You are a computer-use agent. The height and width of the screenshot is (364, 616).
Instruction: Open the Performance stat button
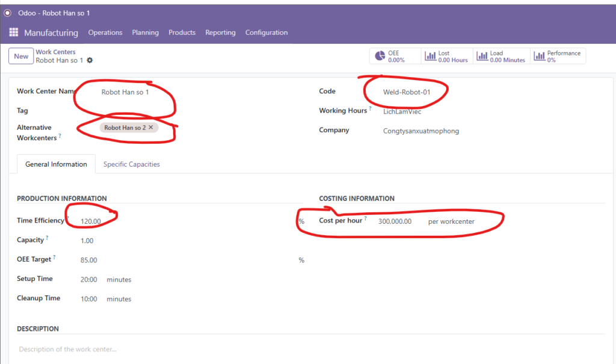(557, 57)
